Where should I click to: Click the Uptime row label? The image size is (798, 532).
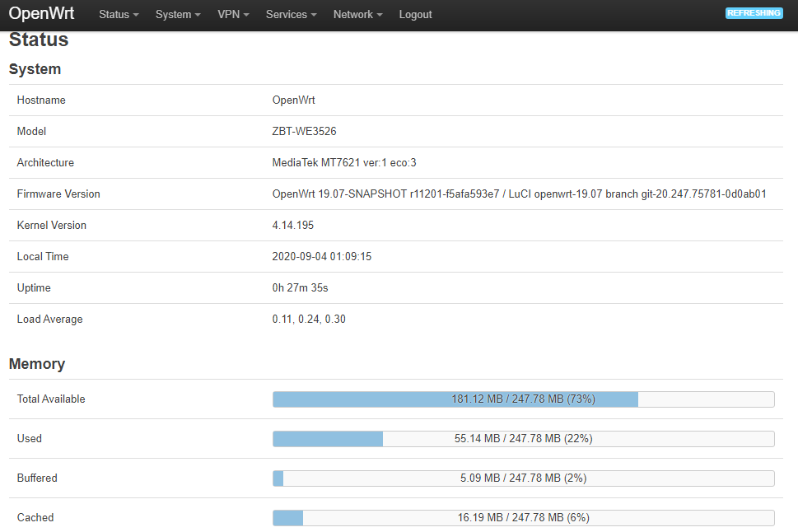coord(34,288)
